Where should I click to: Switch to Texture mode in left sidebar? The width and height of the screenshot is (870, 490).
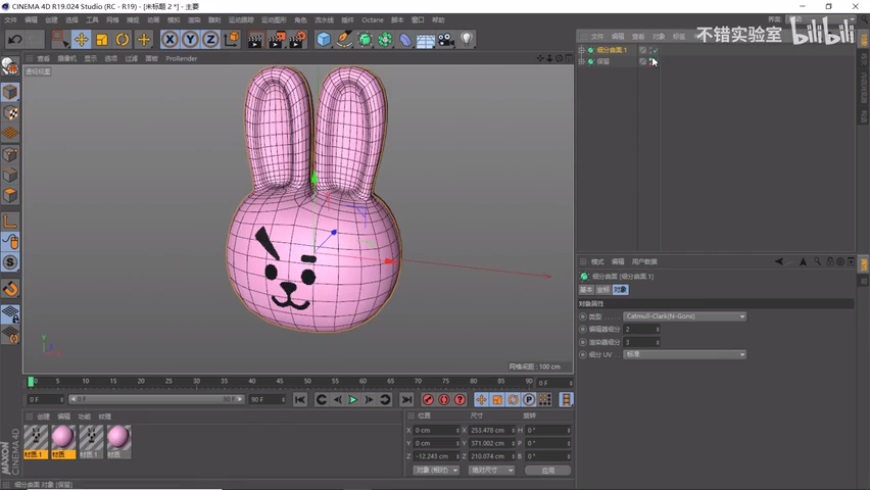click(10, 113)
